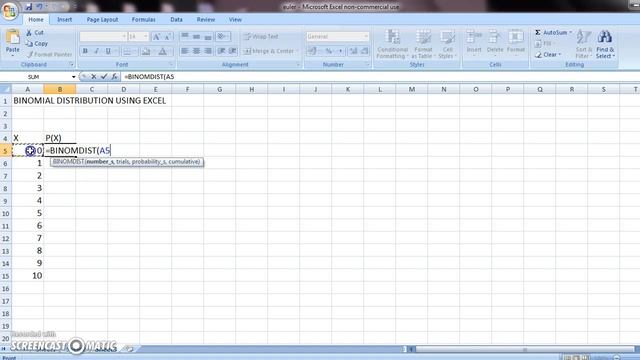Click the Decrease Font Size icon
Viewport: 640px width, 360px height.
167,37
